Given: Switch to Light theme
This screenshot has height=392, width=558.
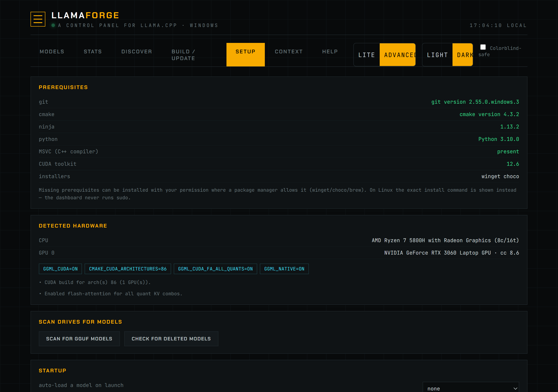Looking at the screenshot, I should pos(437,55).
